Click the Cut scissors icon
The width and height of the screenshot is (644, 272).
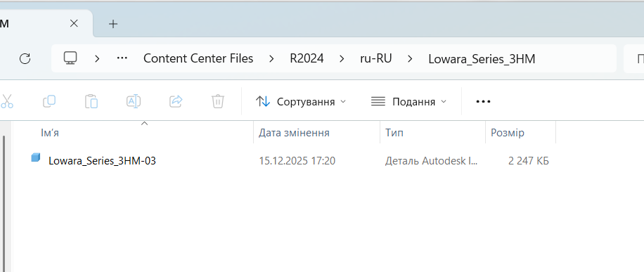click(x=7, y=101)
